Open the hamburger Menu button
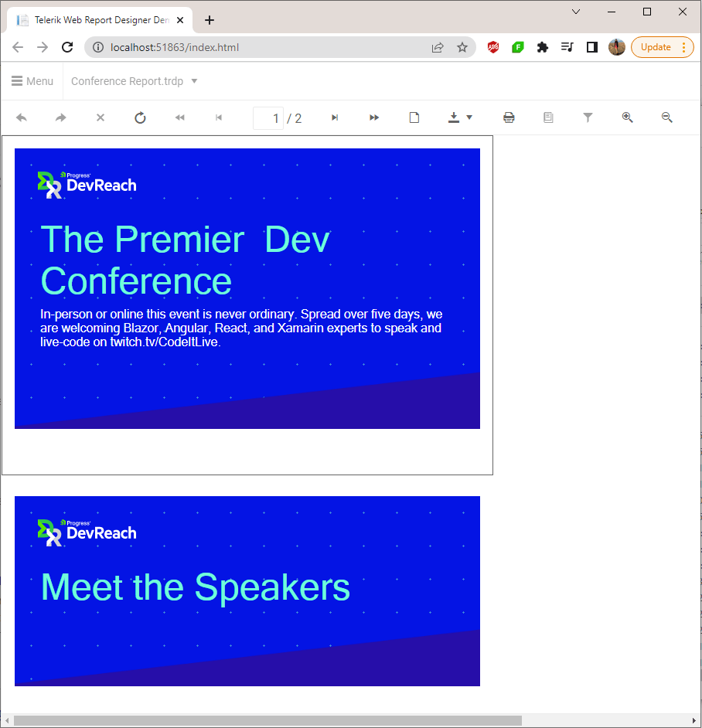 [x=32, y=81]
